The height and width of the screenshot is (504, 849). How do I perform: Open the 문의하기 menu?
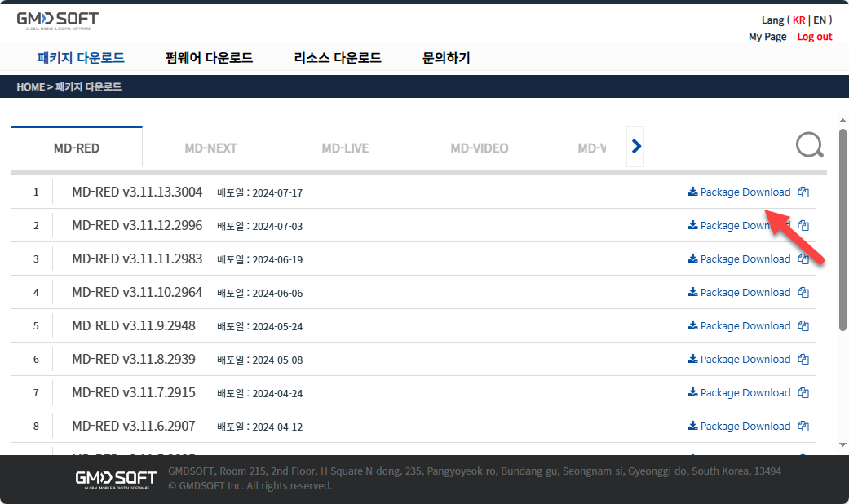tap(446, 57)
